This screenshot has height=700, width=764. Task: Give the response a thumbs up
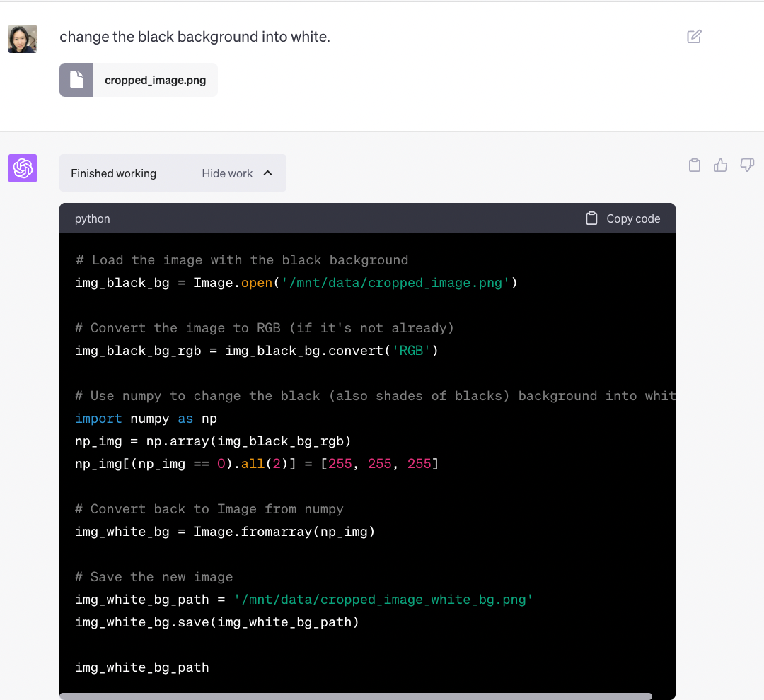(x=720, y=165)
